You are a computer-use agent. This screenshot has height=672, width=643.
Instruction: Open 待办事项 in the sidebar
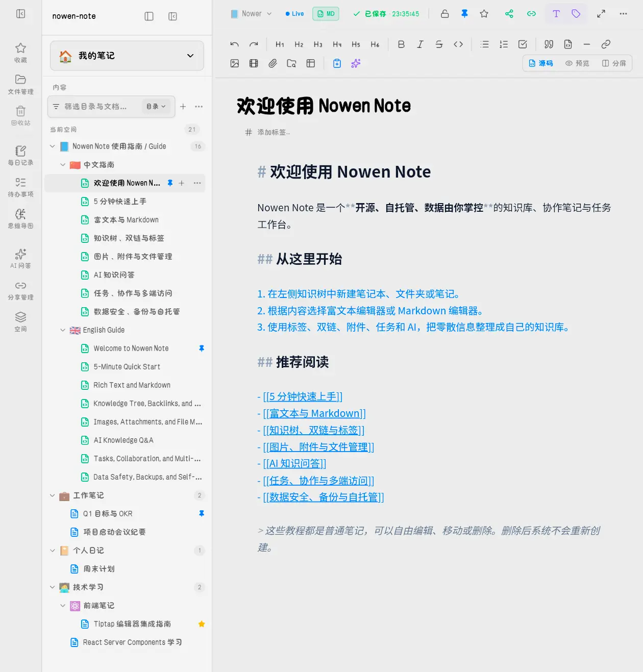coord(20,187)
